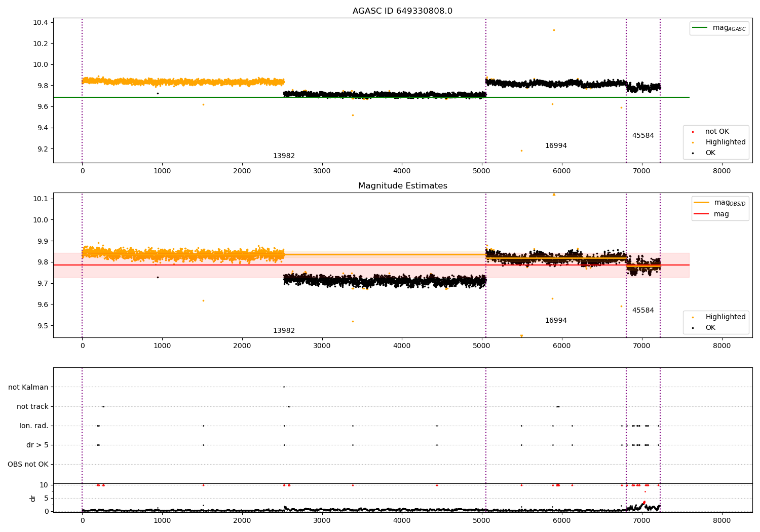Screen dimensions: 760x532
Task: Click the 13982 annotation in Magnitude Estimates plot
Action: (284, 331)
